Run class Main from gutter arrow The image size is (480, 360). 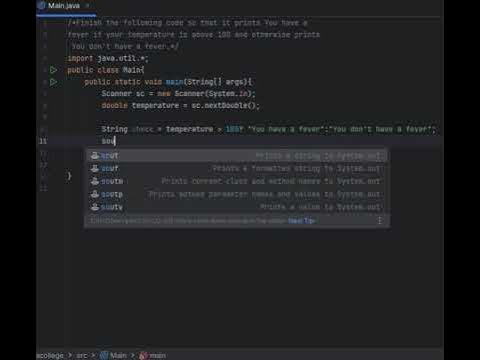pos(53,70)
